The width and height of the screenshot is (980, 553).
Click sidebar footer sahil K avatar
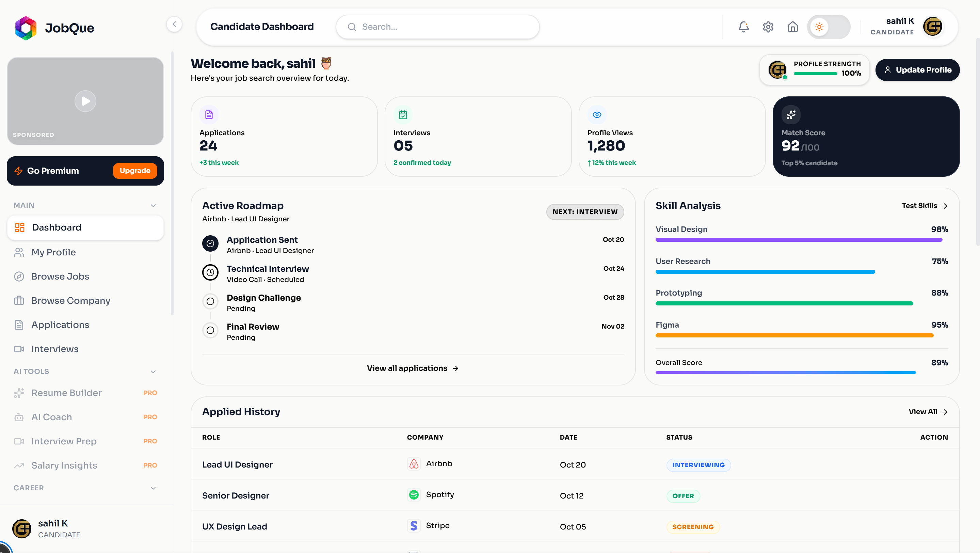[x=22, y=528]
